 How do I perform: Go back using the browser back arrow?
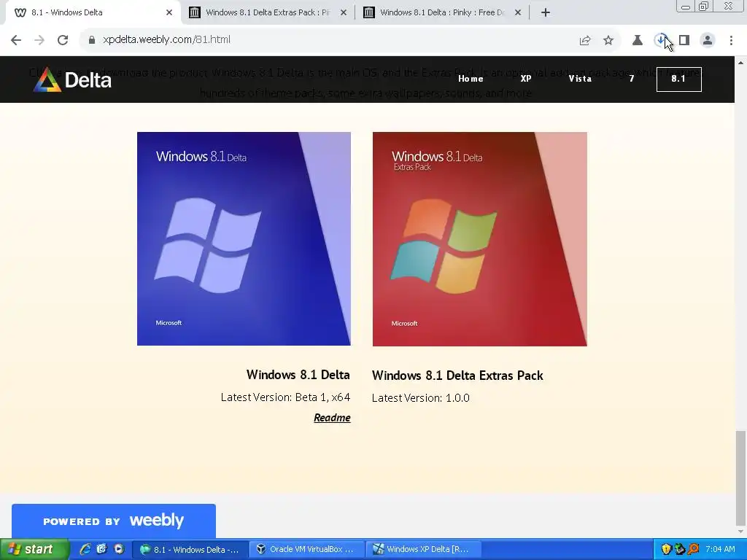16,40
